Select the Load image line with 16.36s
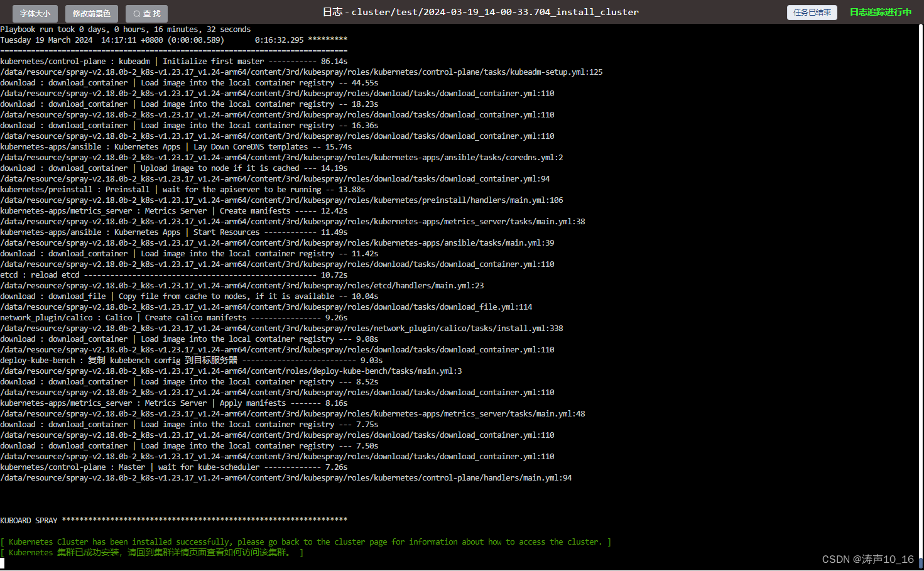This screenshot has height=571, width=924. tap(189, 126)
